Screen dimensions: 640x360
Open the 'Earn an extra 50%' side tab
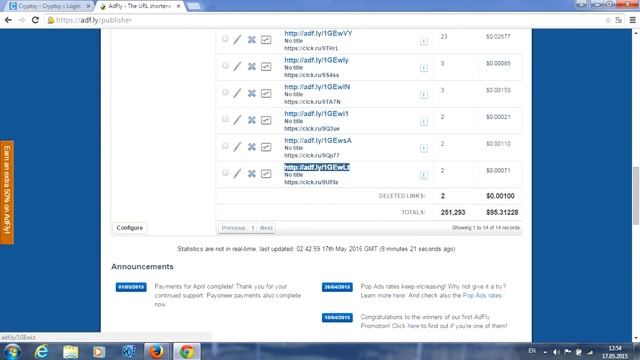click(7, 192)
